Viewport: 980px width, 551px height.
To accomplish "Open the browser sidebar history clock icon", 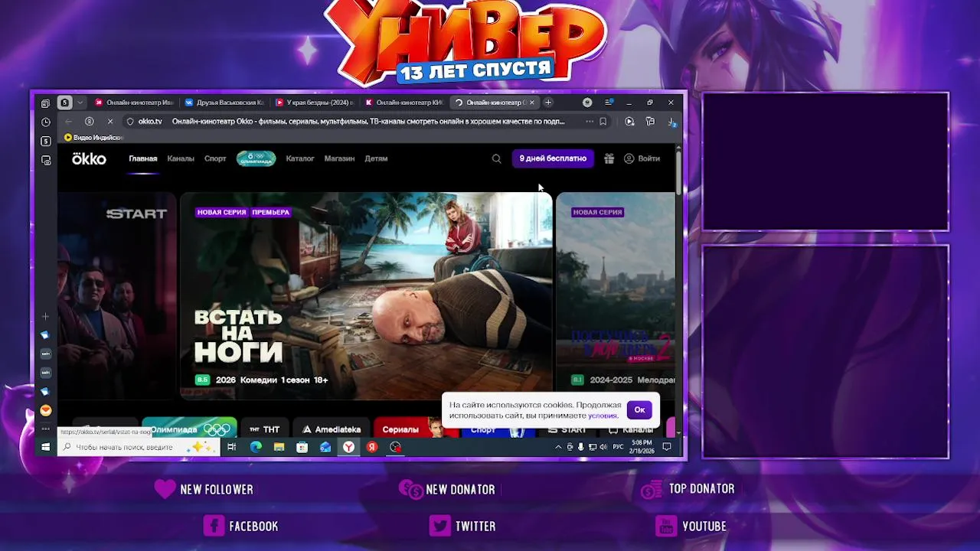I will tap(46, 122).
